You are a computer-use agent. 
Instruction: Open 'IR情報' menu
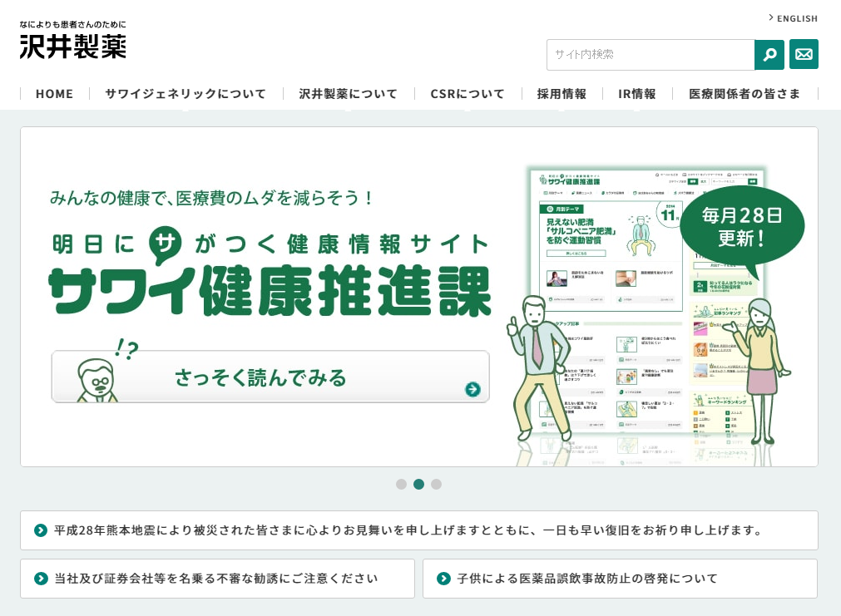(x=636, y=94)
